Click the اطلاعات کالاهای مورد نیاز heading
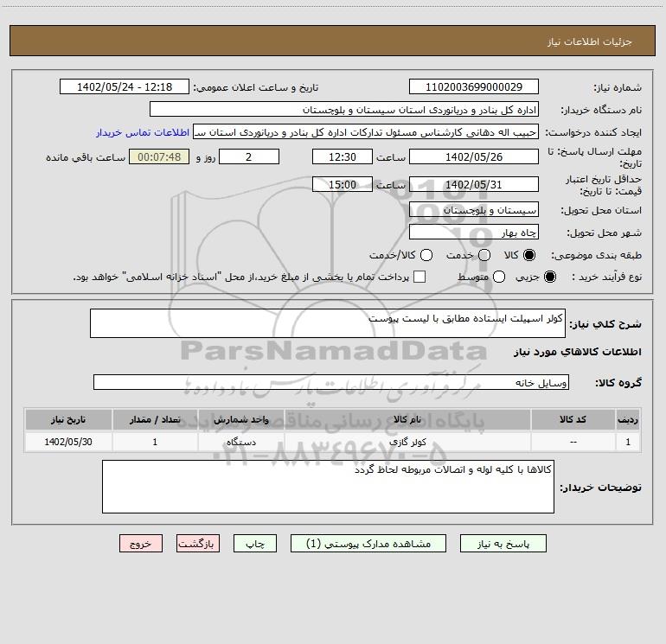Image resolution: width=666 pixels, height=644 pixels. pos(577,352)
